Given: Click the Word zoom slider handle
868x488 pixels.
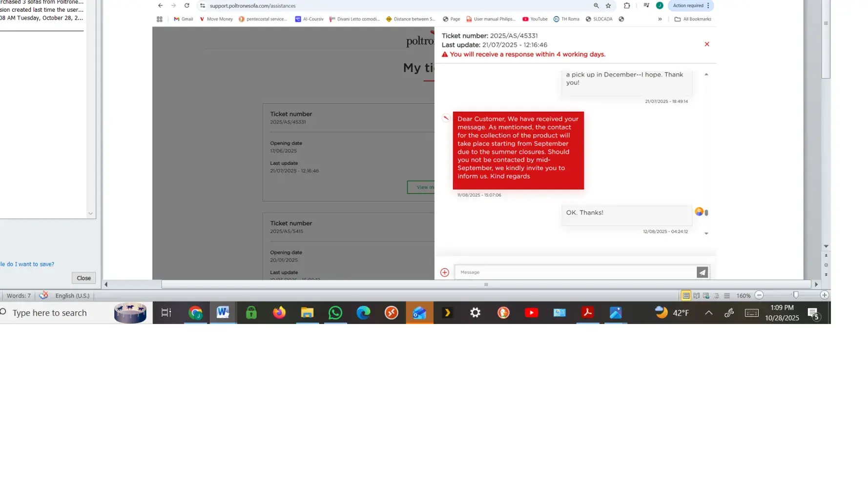Looking at the screenshot, I should pos(796,295).
